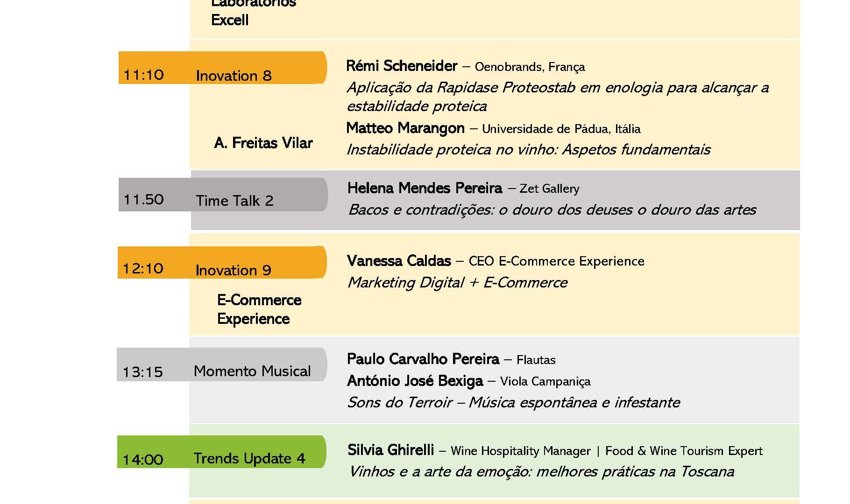
Task: Click the 11.50 Time Talk 2 badge
Action: tap(223, 195)
